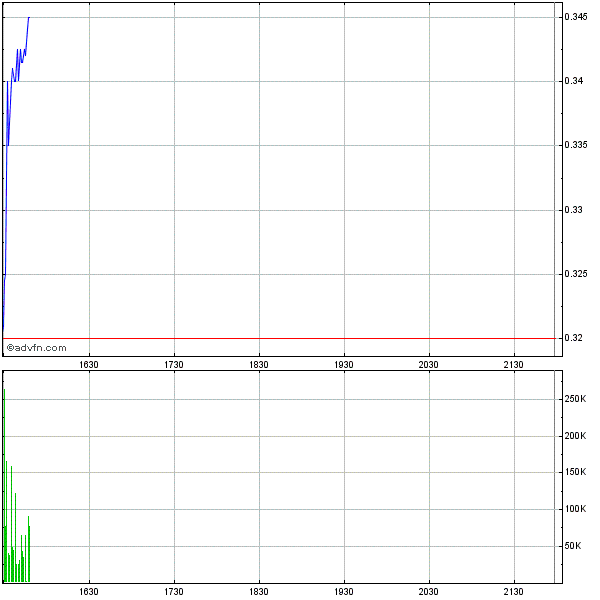Screen dimensions: 600x600
Task: Click the 2030 time label under volume chart
Action: [428, 592]
